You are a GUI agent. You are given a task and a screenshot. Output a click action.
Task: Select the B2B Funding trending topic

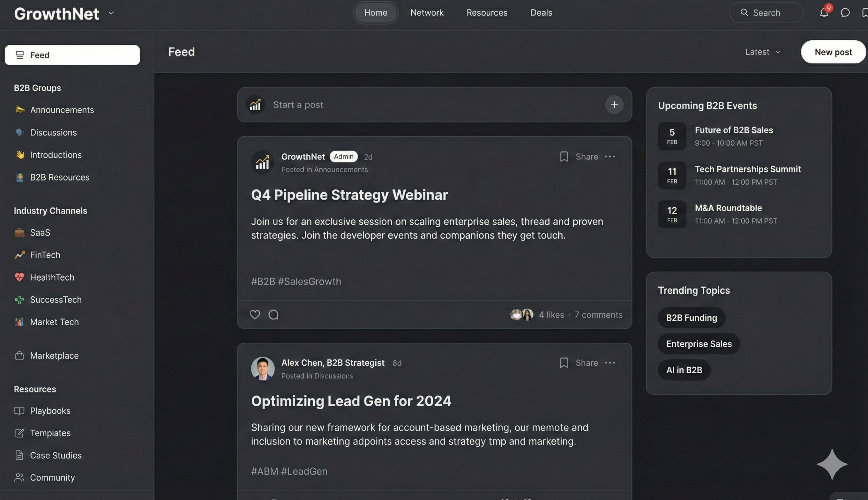click(692, 318)
